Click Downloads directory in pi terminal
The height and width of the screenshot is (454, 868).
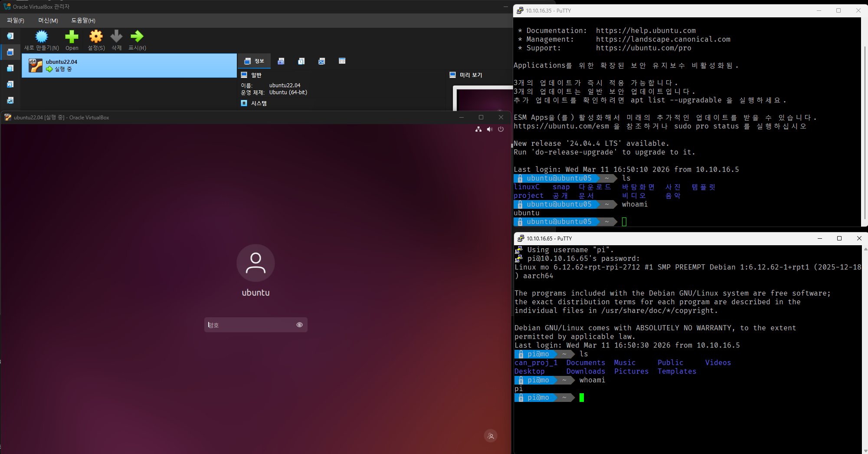586,371
